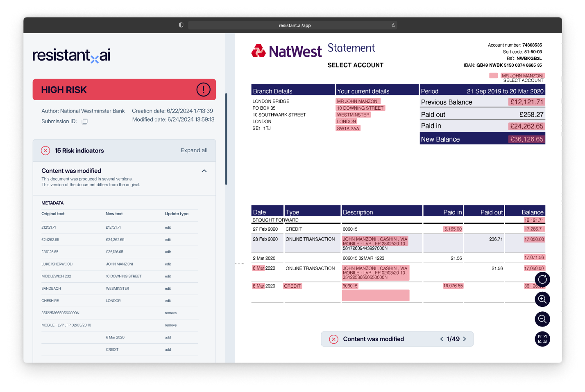The width and height of the screenshot is (585, 392).
Task: Click the NatWest logo on statement
Action: 287,51
